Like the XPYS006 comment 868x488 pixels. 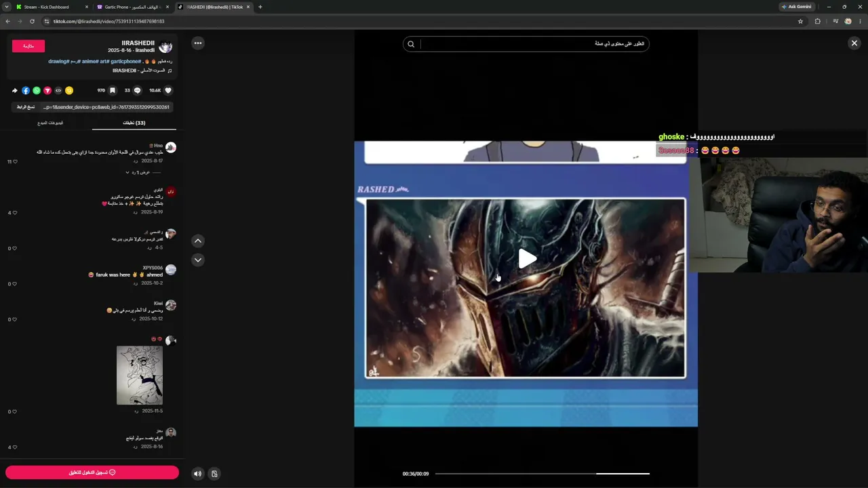14,284
